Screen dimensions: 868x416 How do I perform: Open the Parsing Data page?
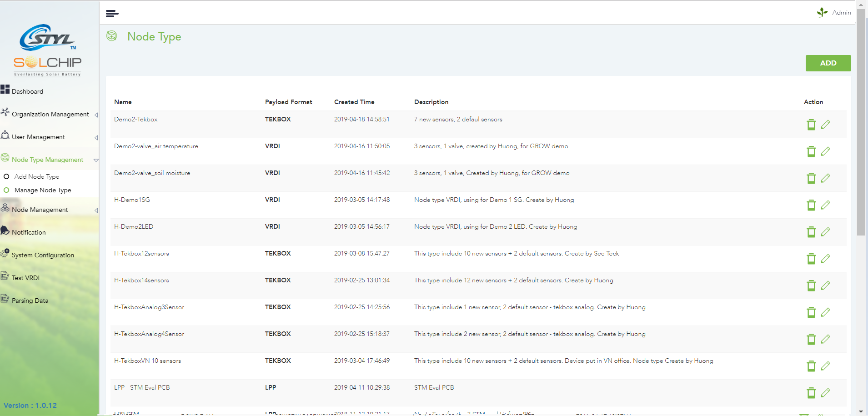pos(30,301)
